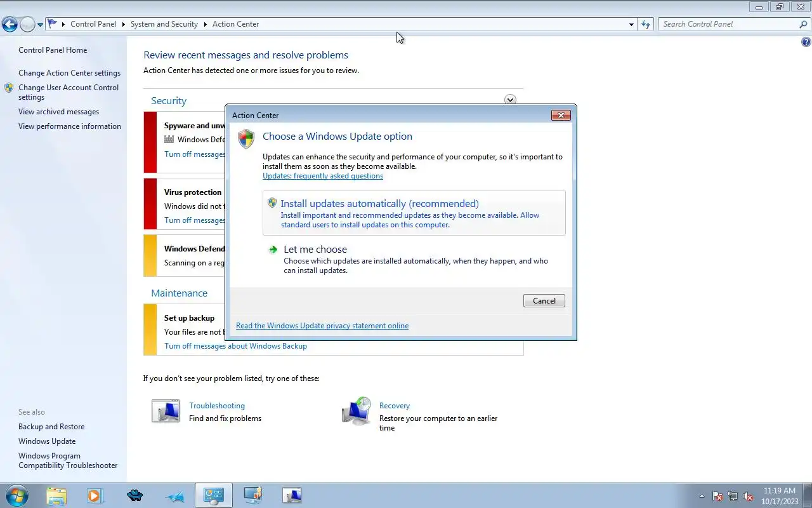The height and width of the screenshot is (508, 812).
Task: Open the last taskbar monitor icon
Action: click(292, 495)
